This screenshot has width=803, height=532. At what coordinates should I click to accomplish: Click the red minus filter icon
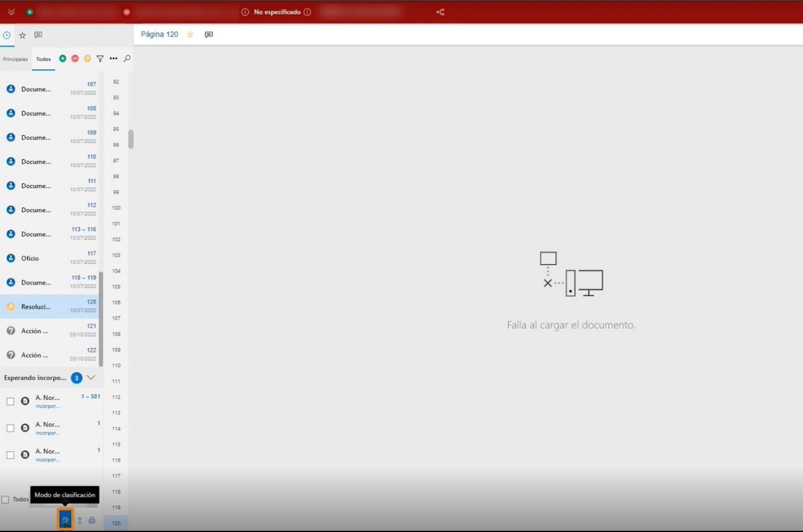pyautogui.click(x=75, y=59)
